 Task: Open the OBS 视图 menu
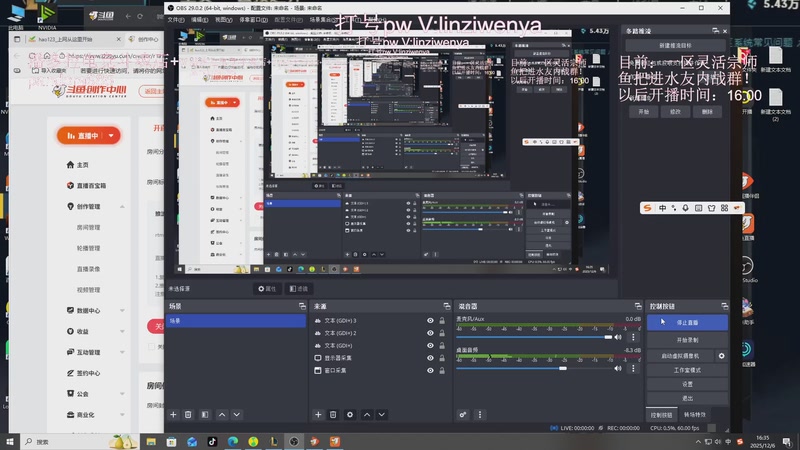(x=223, y=20)
